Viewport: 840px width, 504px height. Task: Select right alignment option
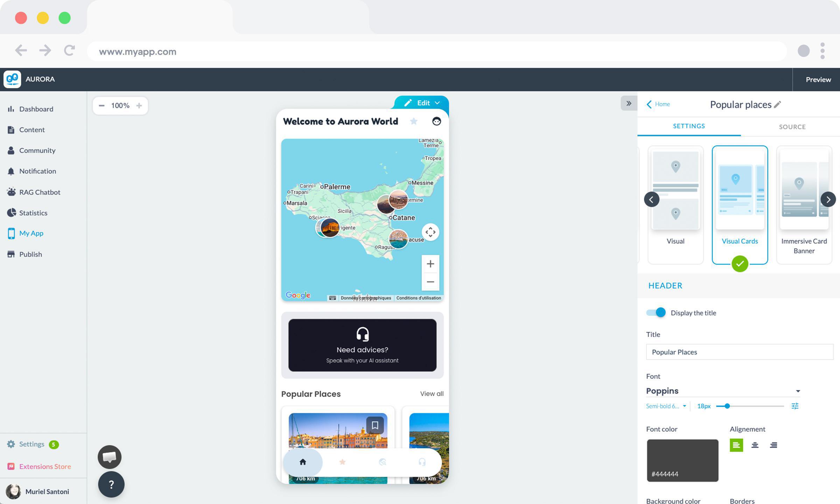tap(773, 445)
